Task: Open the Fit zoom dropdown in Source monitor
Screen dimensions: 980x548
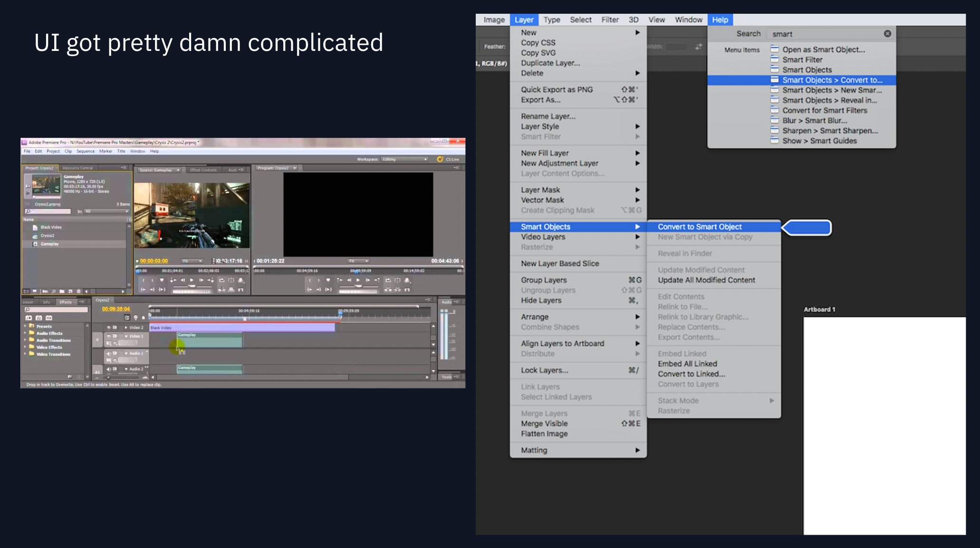Action: (x=192, y=261)
